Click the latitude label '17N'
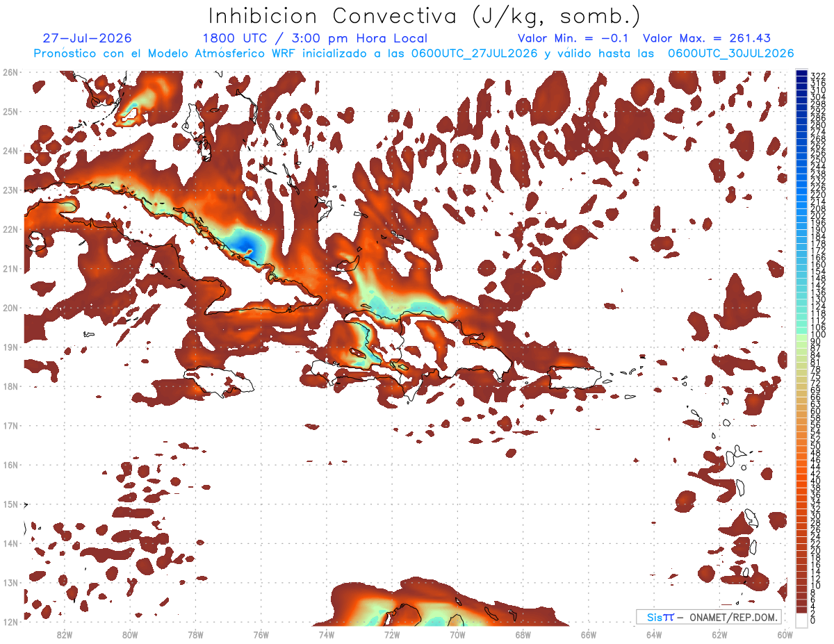Image resolution: width=834 pixels, height=644 pixels. click(10, 425)
